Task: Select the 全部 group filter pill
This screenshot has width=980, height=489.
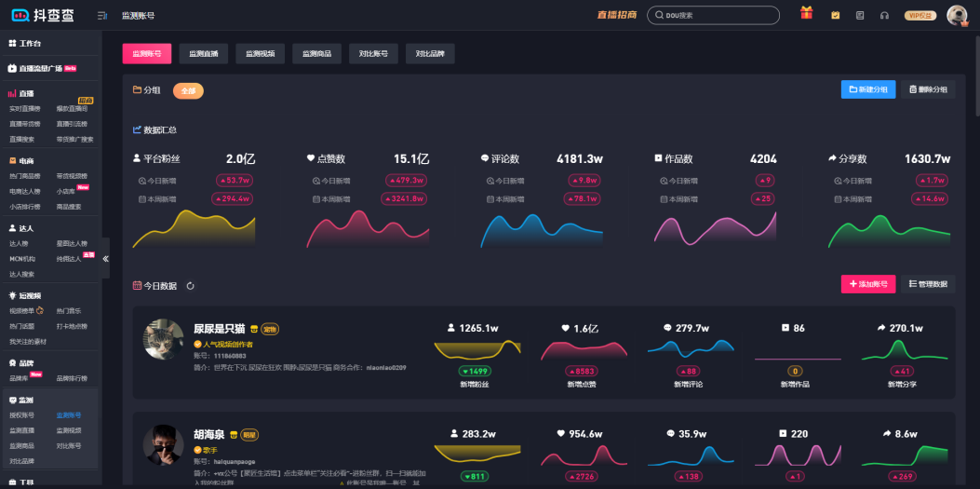Action: pyautogui.click(x=188, y=90)
